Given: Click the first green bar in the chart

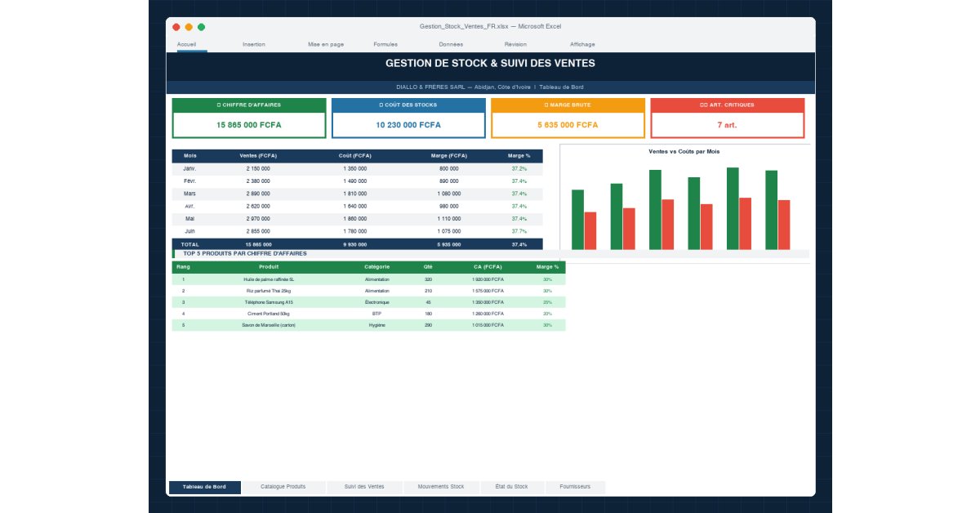Looking at the screenshot, I should pyautogui.click(x=577, y=220).
